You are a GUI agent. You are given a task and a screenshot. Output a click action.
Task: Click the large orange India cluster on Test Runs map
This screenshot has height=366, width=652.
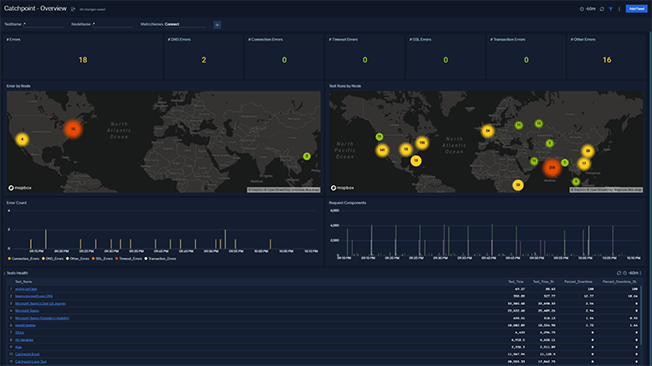(x=552, y=167)
